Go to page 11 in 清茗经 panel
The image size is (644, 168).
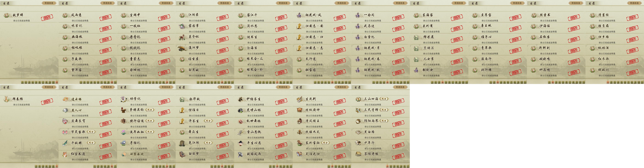(642, 82)
